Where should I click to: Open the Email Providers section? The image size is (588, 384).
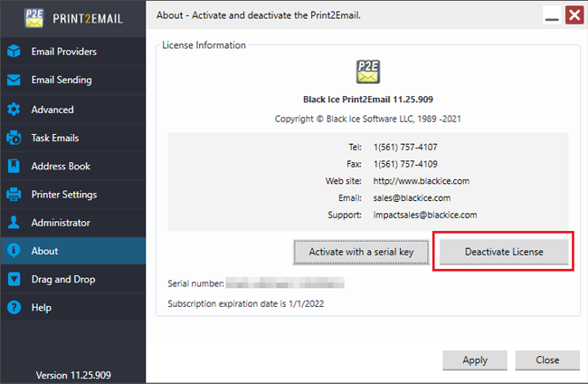pos(73,52)
